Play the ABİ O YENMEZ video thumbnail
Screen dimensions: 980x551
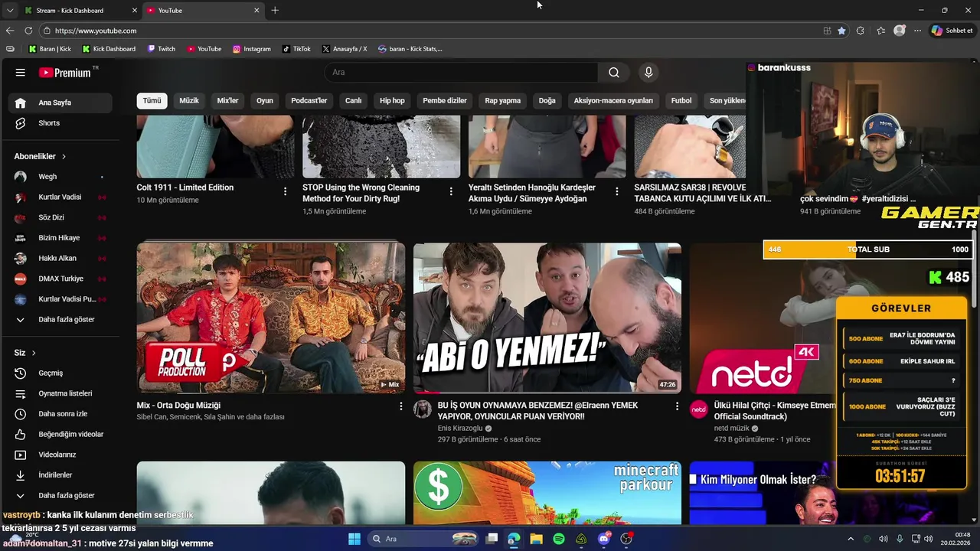point(547,318)
